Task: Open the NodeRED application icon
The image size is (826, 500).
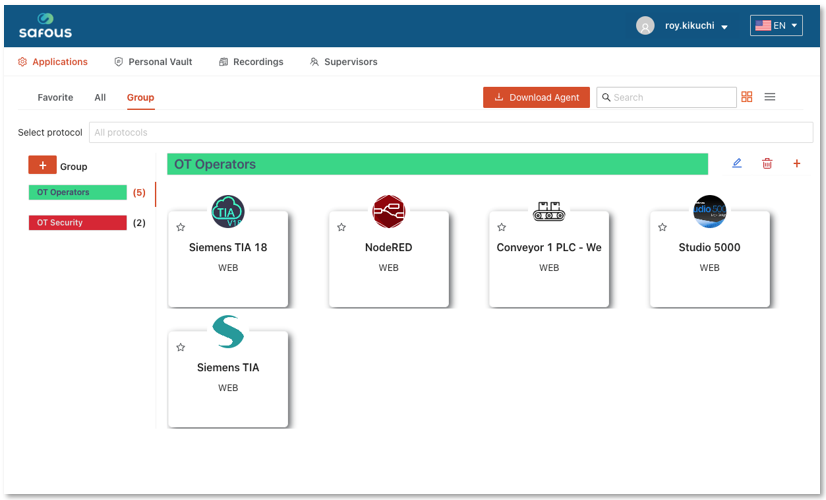Action: coord(389,211)
